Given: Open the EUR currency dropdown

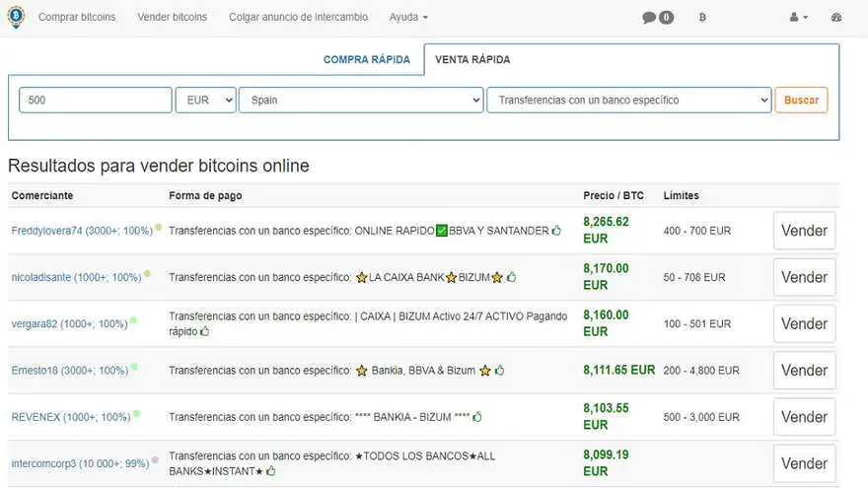Looking at the screenshot, I should 206,101.
